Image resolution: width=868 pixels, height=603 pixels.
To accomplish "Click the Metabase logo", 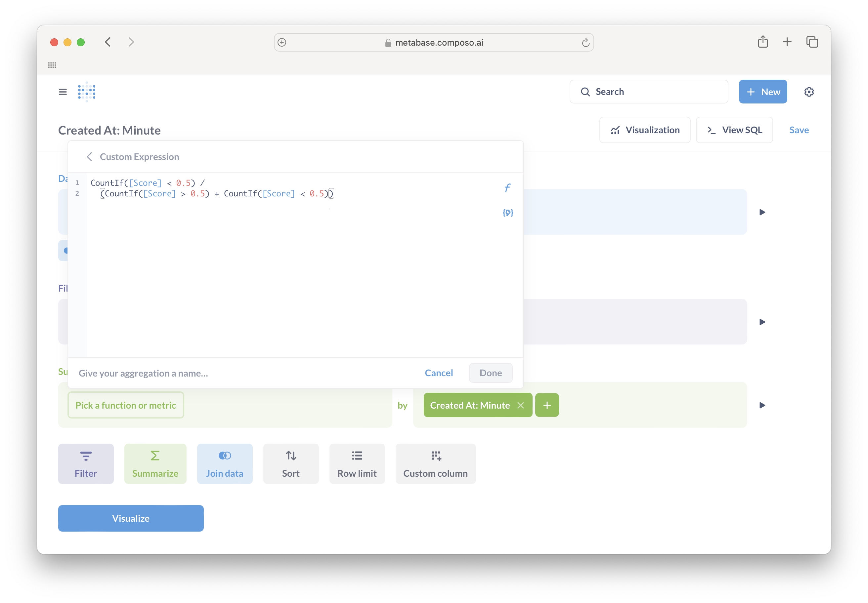I will (86, 92).
